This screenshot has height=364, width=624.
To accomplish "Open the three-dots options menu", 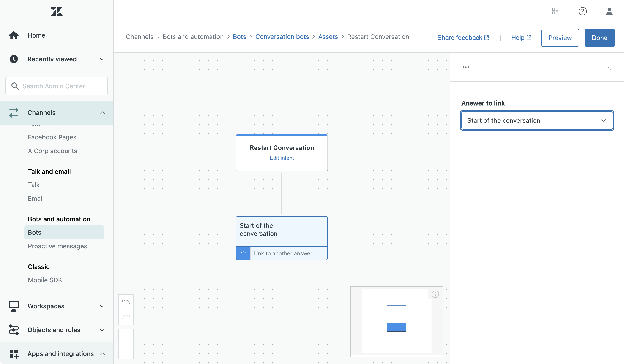I will click(x=466, y=67).
